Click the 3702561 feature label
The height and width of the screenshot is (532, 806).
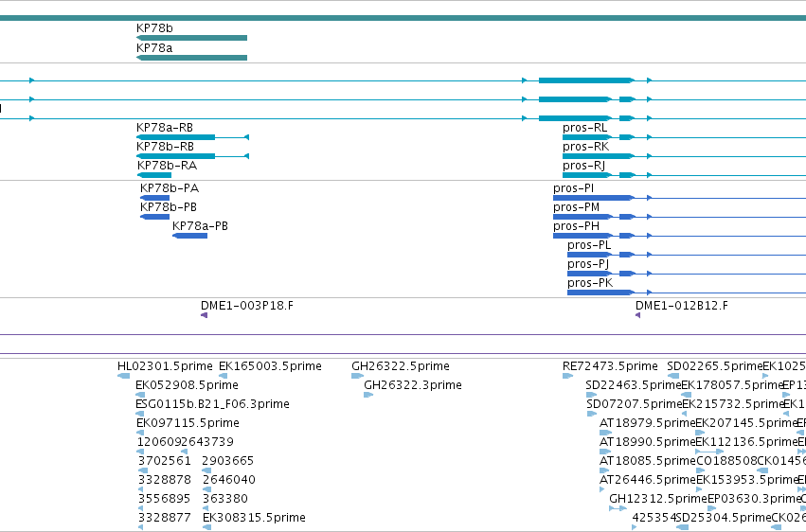[x=164, y=461]
